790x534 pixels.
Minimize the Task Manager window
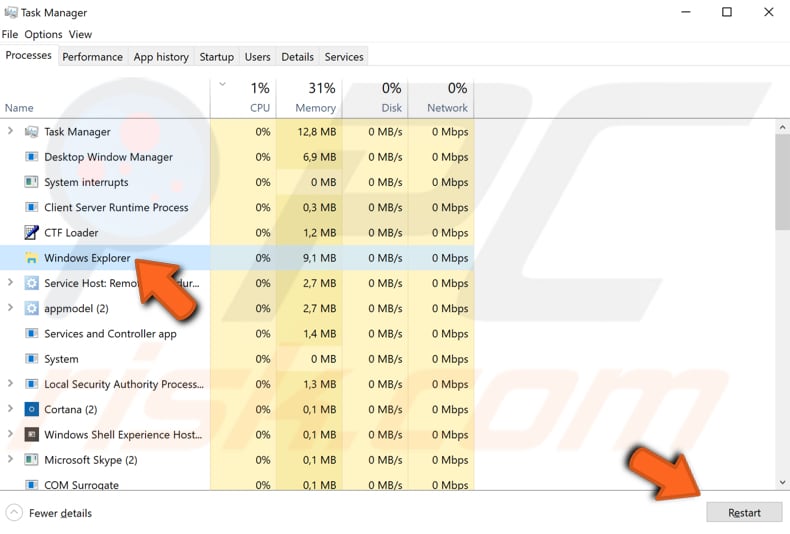[x=686, y=12]
